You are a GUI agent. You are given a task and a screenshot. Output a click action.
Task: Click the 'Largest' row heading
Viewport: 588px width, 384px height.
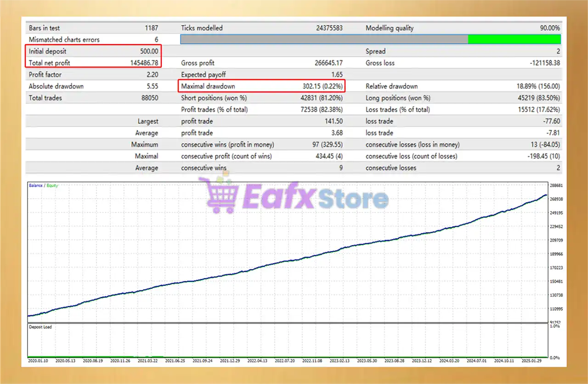pyautogui.click(x=148, y=121)
